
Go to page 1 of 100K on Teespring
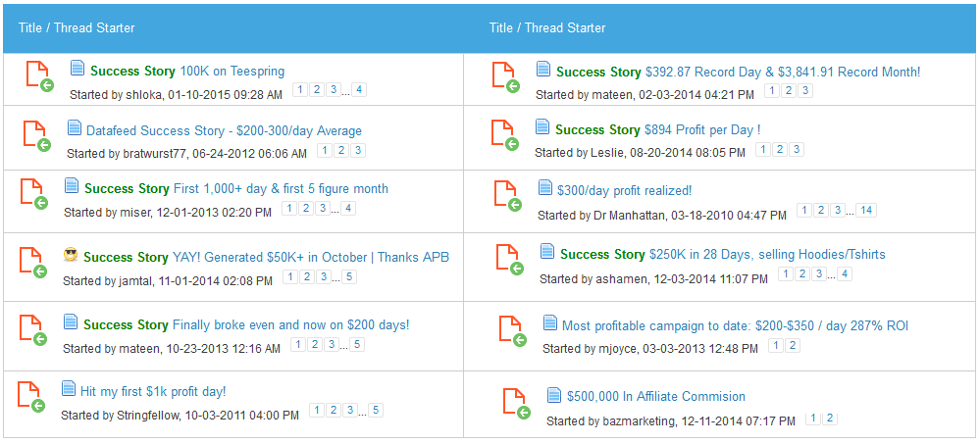pos(299,90)
